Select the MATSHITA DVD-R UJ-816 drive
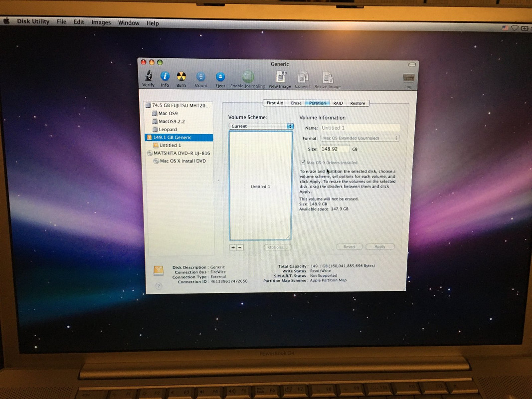532x399 pixels. click(179, 153)
